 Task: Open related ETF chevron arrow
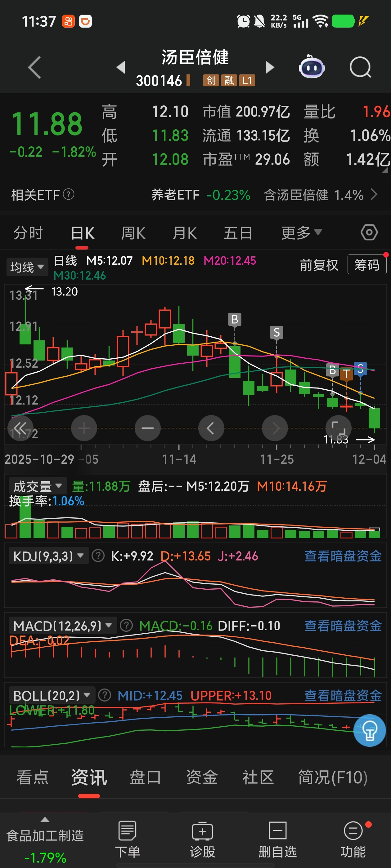[x=374, y=194]
